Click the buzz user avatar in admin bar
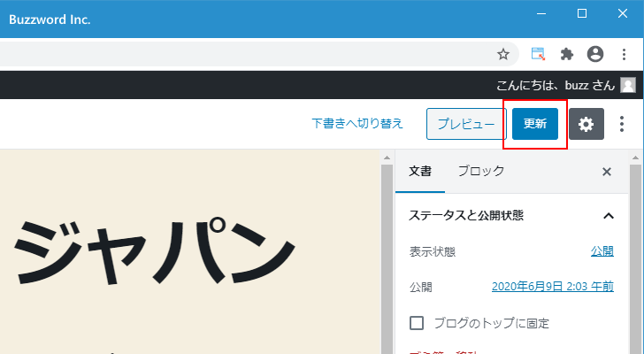This screenshot has height=354, width=644. (x=627, y=85)
